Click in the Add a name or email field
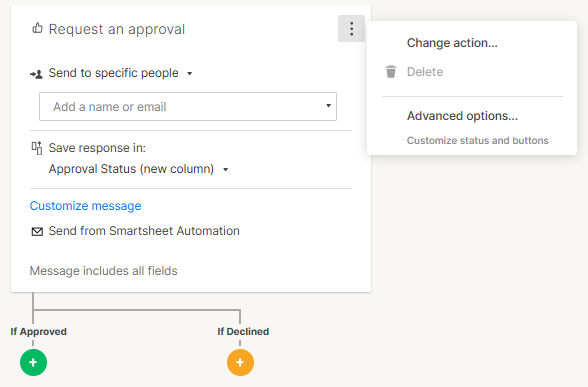Viewport: 588px width, 387px height. (x=188, y=106)
